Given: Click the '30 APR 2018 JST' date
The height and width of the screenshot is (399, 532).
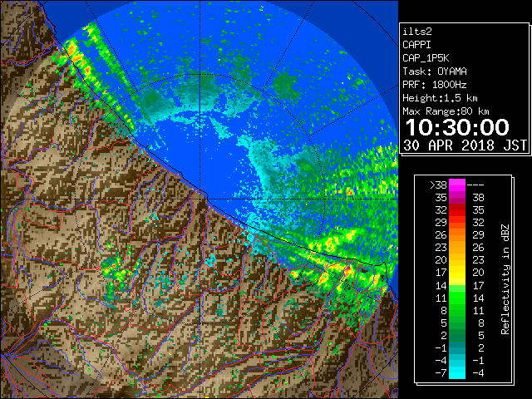Looking at the screenshot, I should point(465,145).
